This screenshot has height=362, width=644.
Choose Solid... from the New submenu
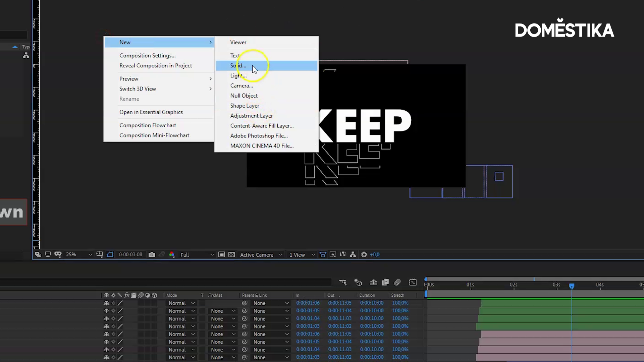click(x=266, y=66)
